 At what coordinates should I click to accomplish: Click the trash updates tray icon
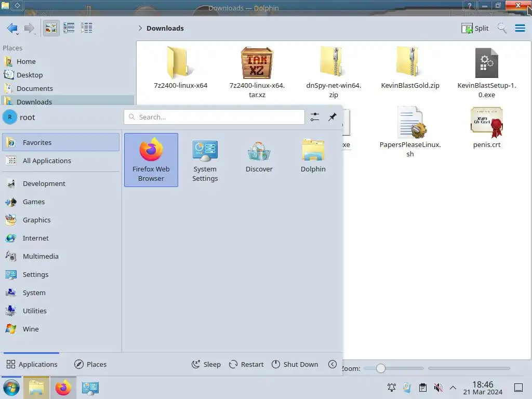tap(407, 388)
